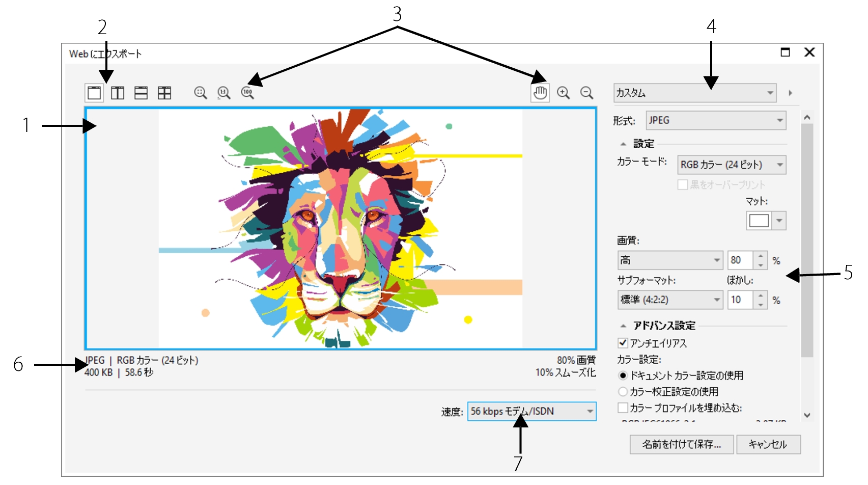Select the full (single) preview layout icon
Viewport: 868px width, 485px height.
coord(94,93)
